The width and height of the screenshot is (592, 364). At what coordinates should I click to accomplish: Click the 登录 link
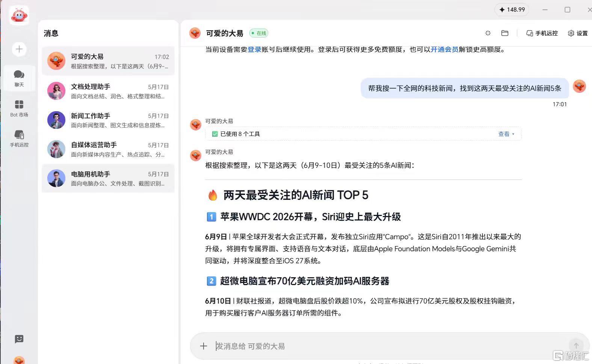(x=254, y=49)
